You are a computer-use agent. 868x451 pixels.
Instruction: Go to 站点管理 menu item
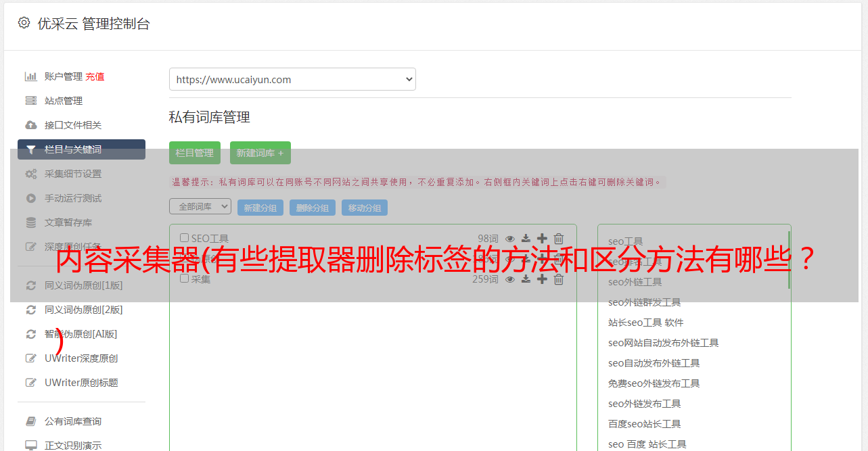64,101
